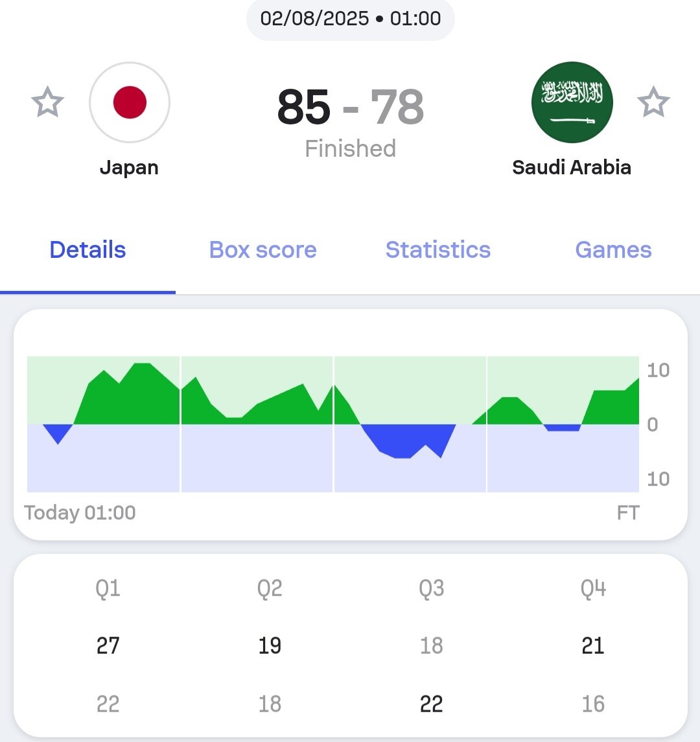Tap the fourth quarter section of the graph
Image resolution: width=700 pixels, height=742 pixels.
pos(563,424)
